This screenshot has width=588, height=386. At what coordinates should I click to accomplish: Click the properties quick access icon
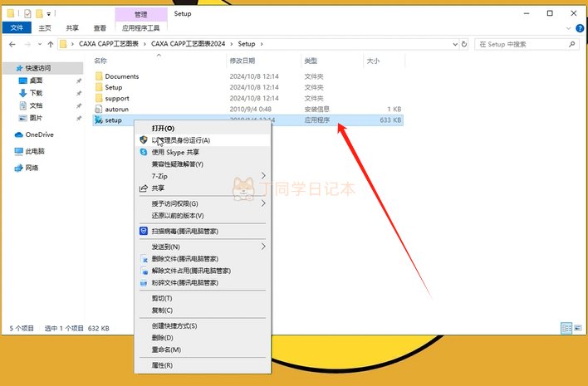pyautogui.click(x=27, y=14)
